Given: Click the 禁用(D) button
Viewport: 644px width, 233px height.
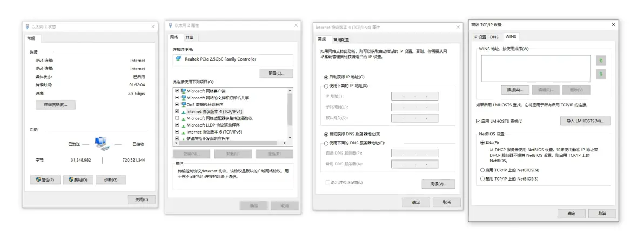Looking at the screenshot, I should pyautogui.click(x=78, y=179).
